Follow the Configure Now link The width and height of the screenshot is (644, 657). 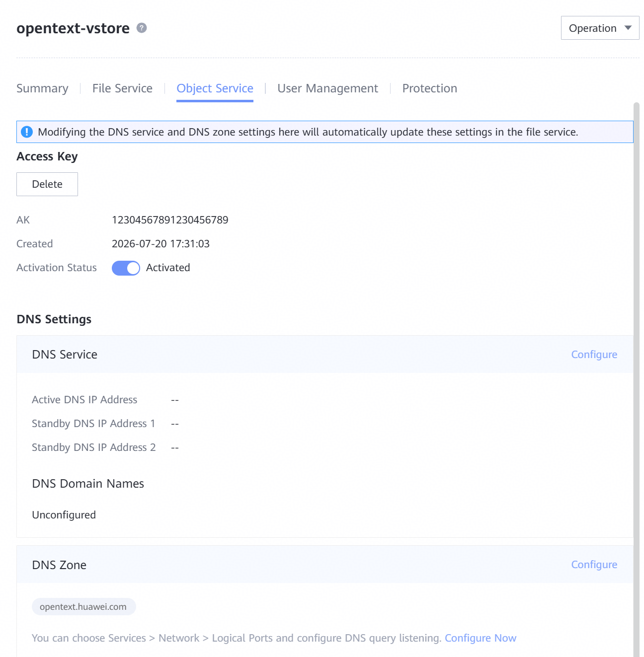click(481, 638)
